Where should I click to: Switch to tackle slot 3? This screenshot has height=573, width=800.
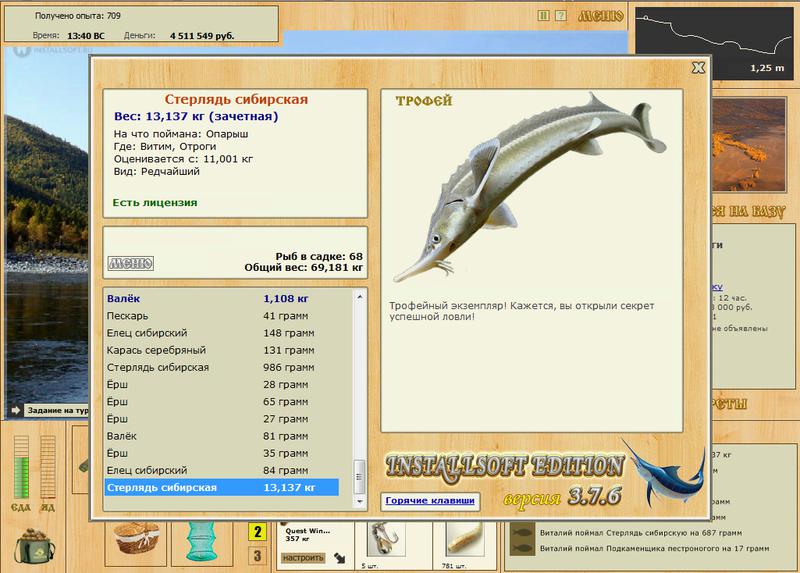pyautogui.click(x=257, y=556)
